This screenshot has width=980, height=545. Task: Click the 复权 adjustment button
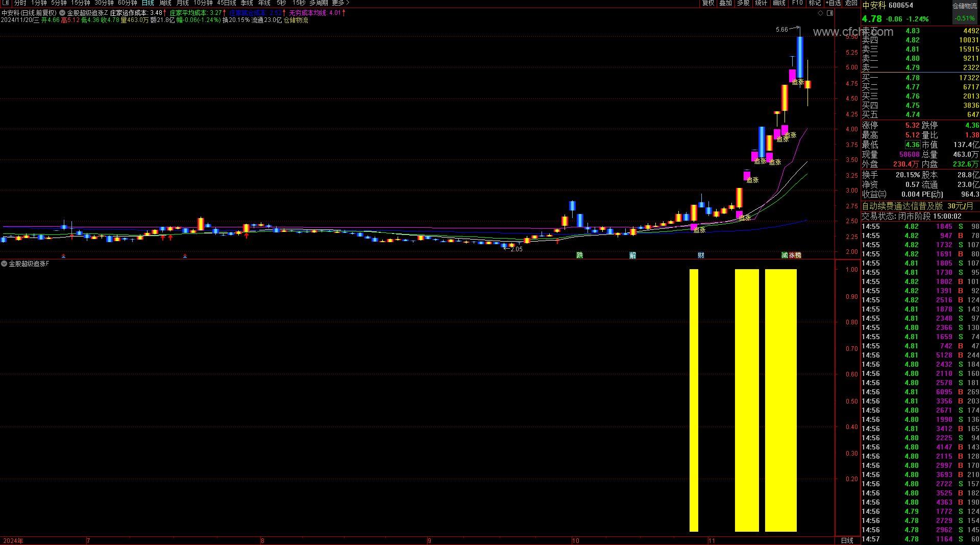click(x=708, y=3)
